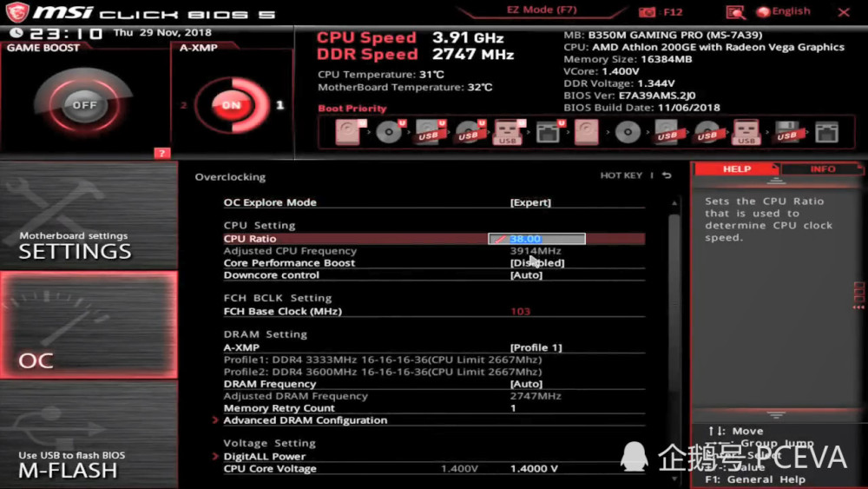Change the language via English label
Screen dimensions: 868x489
[791, 11]
